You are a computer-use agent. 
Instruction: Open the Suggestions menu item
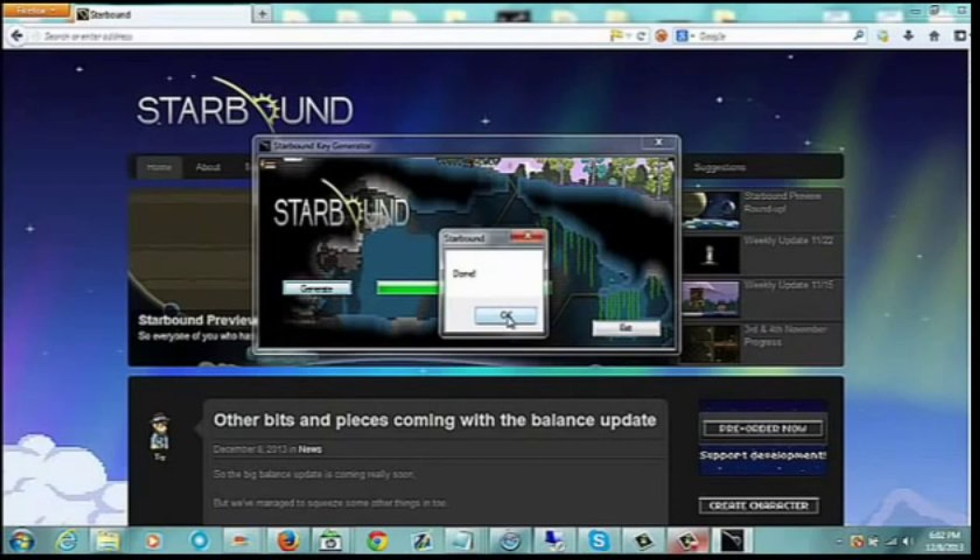pyautogui.click(x=720, y=167)
